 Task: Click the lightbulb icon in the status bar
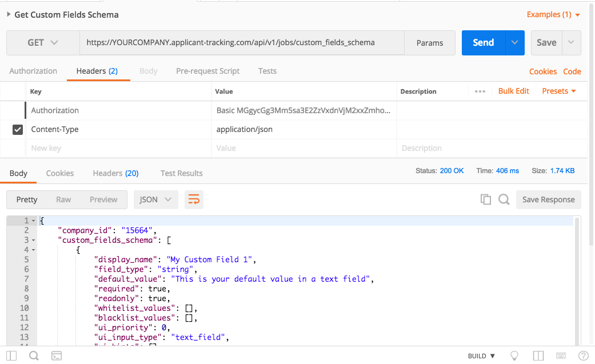point(514,355)
